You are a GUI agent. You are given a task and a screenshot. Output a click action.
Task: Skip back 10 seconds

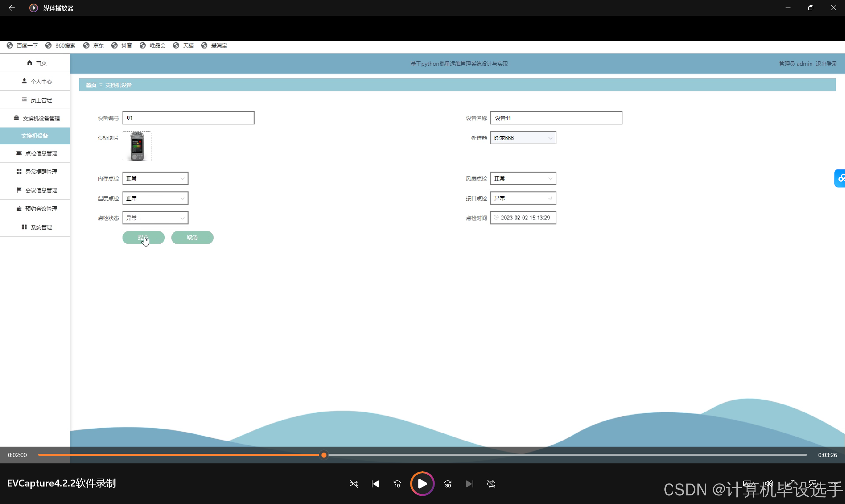tap(397, 484)
